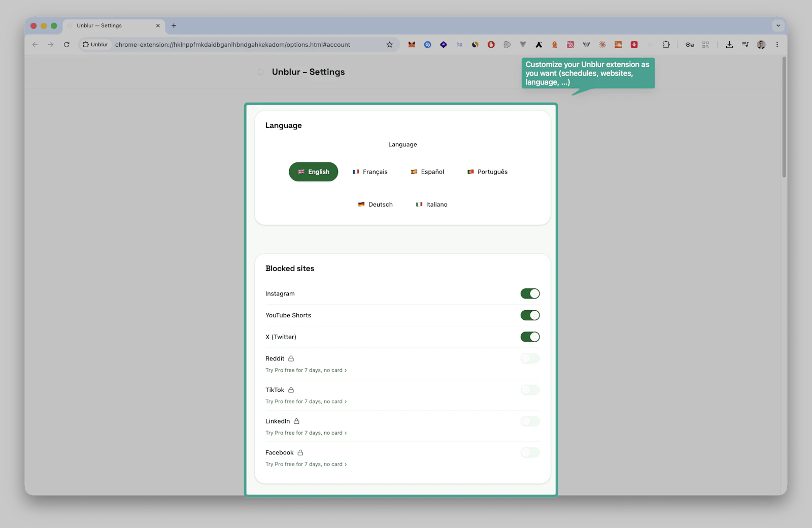Click the orange figure extension icon

coord(555,45)
